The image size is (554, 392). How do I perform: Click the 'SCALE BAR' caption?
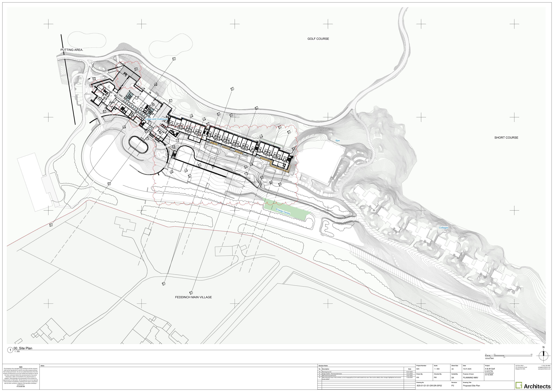(489, 358)
